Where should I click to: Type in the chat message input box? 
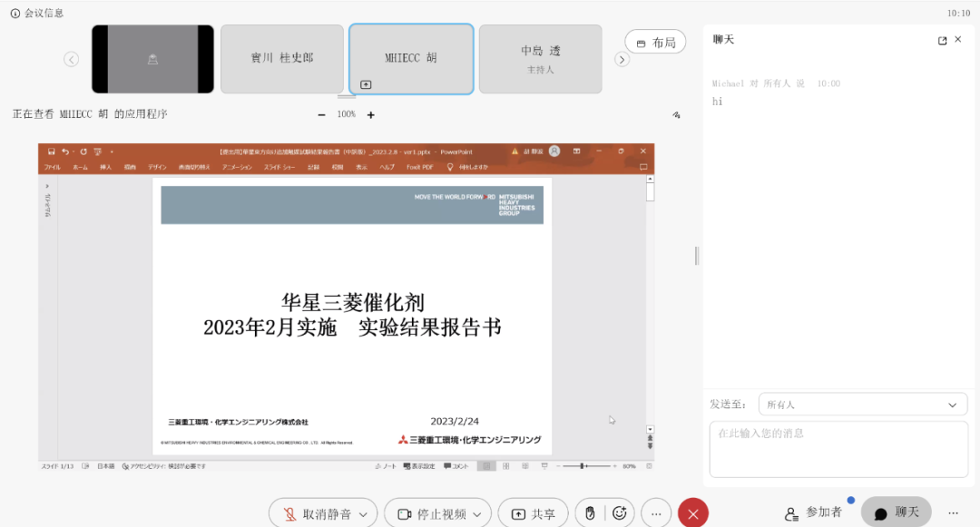click(x=838, y=448)
